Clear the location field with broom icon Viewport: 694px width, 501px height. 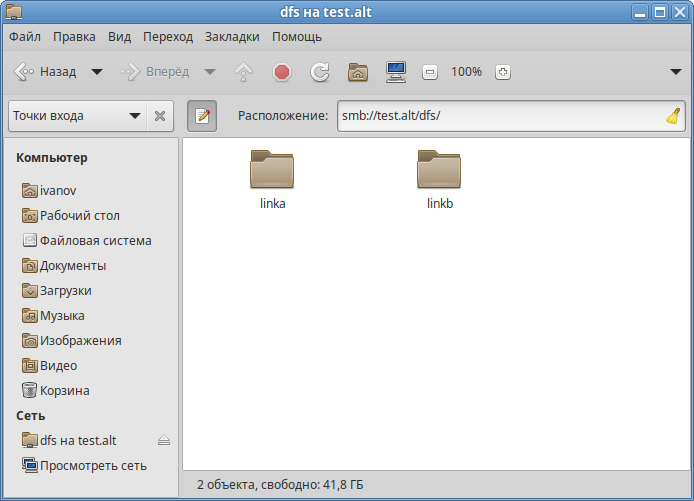click(673, 116)
